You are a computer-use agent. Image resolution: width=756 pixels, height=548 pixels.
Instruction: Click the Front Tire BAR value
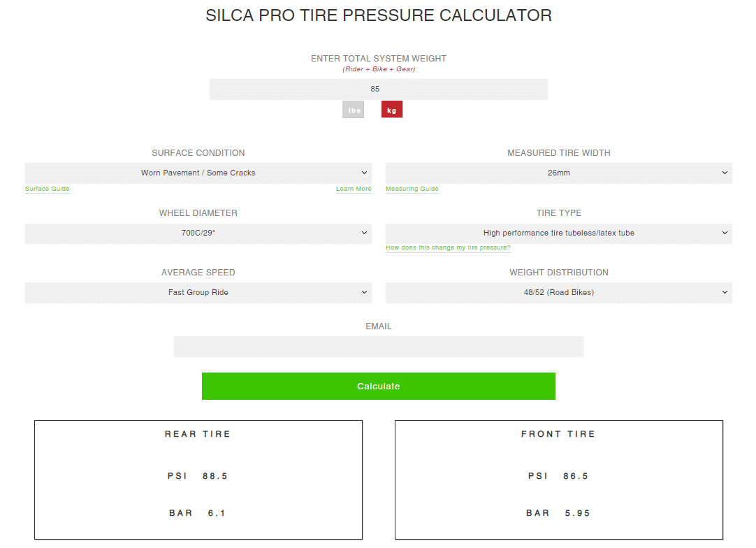[x=577, y=513]
